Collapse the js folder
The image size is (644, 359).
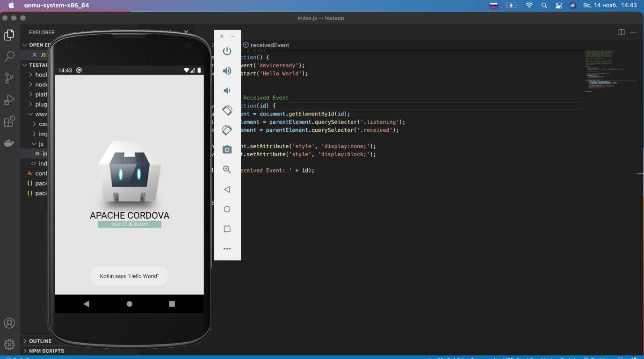[x=35, y=144]
